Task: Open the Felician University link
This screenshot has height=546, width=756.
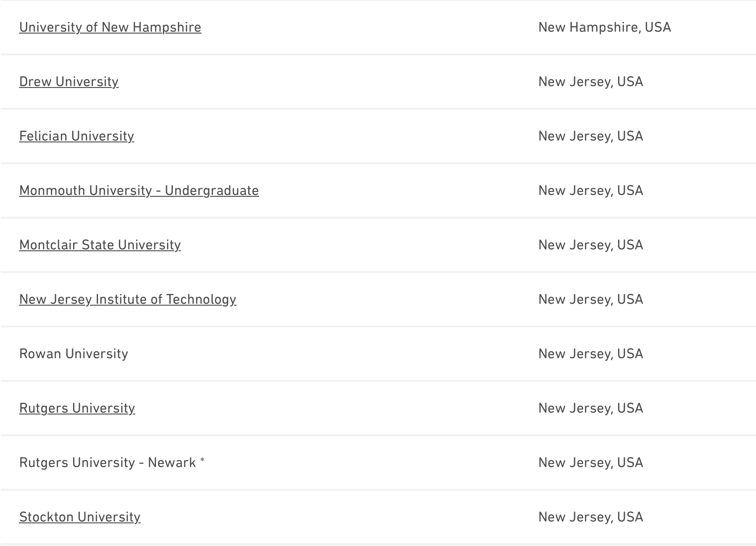Action: pos(76,136)
